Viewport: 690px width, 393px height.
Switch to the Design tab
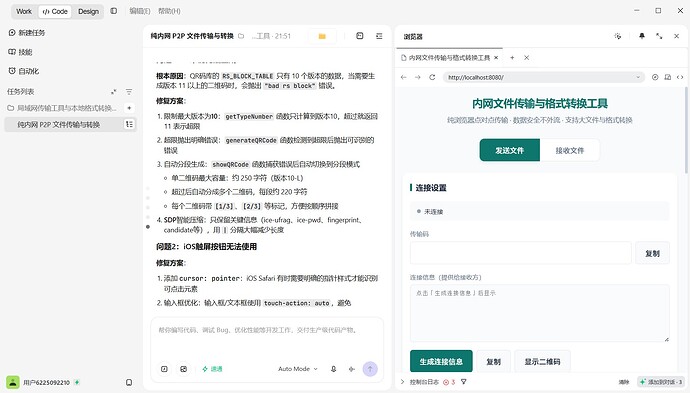pyautogui.click(x=88, y=11)
